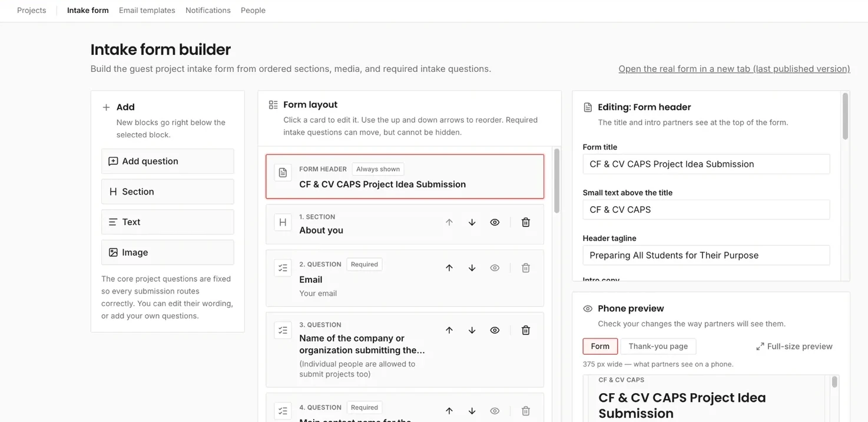The image size is (868, 422).
Task: Add a new question block
Action: [168, 161]
